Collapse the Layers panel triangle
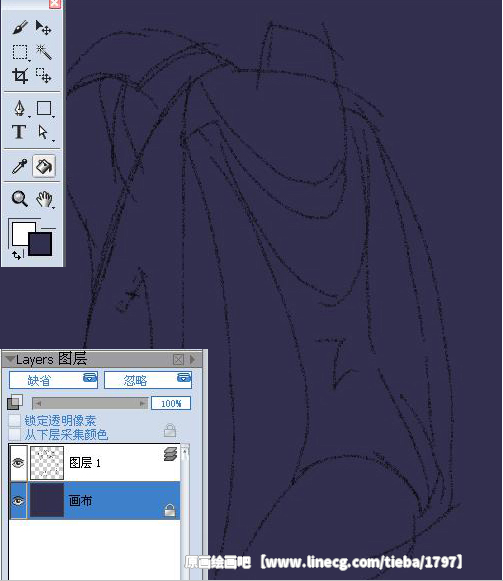This screenshot has width=503, height=581. click(x=10, y=359)
